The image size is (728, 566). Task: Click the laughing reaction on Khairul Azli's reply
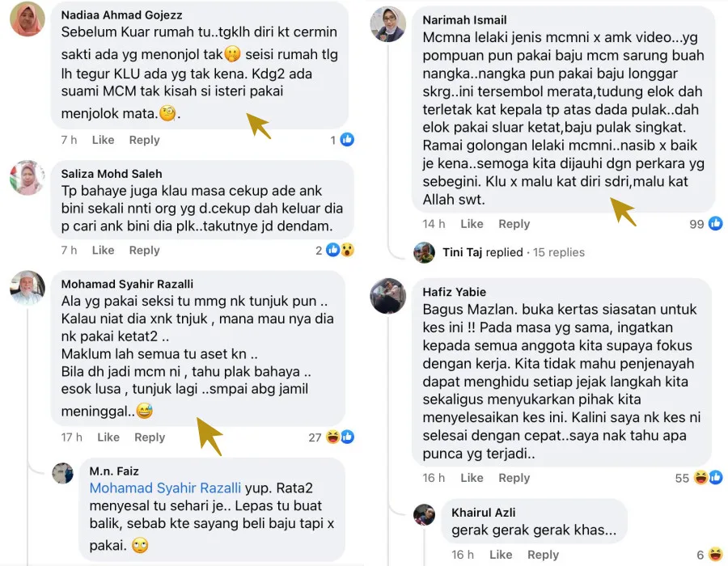(x=715, y=555)
